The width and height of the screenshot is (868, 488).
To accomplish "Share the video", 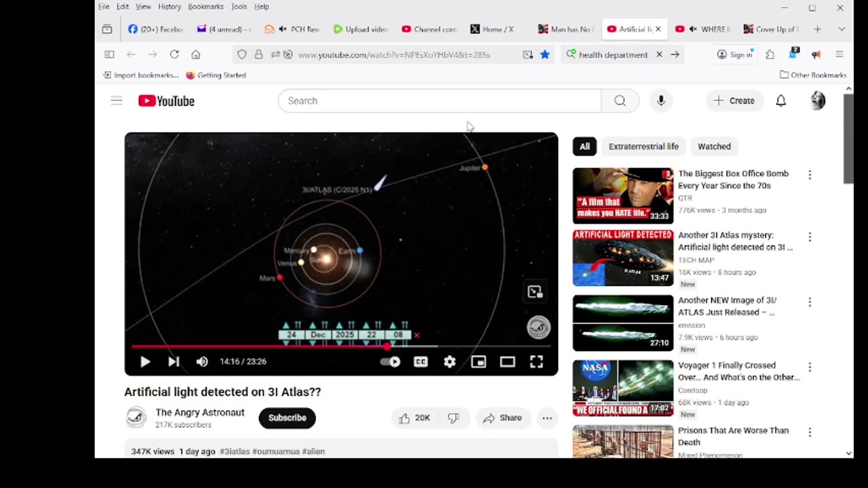I will 502,418.
